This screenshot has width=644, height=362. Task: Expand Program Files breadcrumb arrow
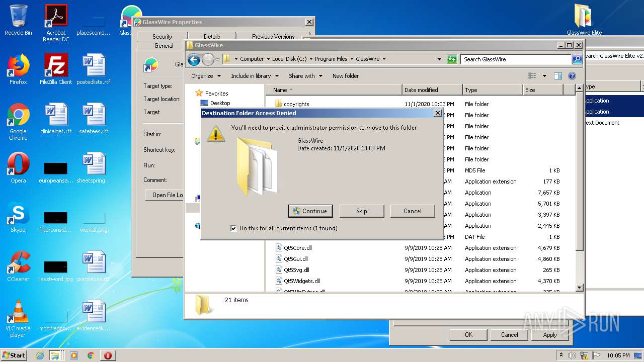[x=352, y=59]
